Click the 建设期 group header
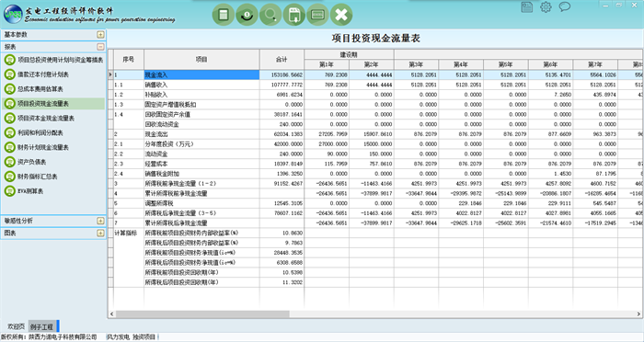The image size is (644, 342). (349, 54)
